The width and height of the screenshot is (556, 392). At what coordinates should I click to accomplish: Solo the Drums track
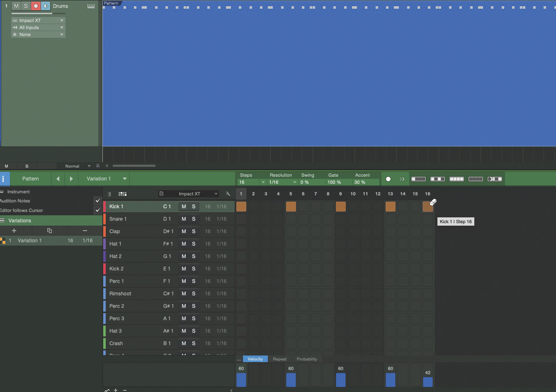click(x=26, y=6)
